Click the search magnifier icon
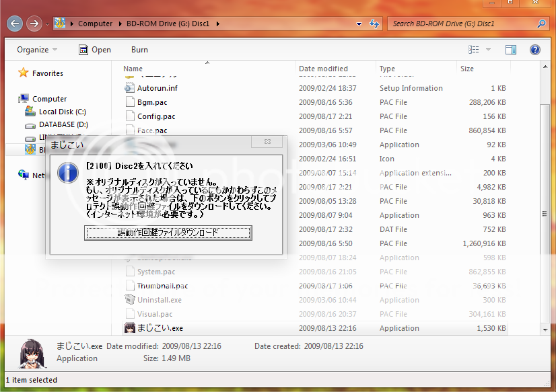556x392 pixels. (541, 24)
